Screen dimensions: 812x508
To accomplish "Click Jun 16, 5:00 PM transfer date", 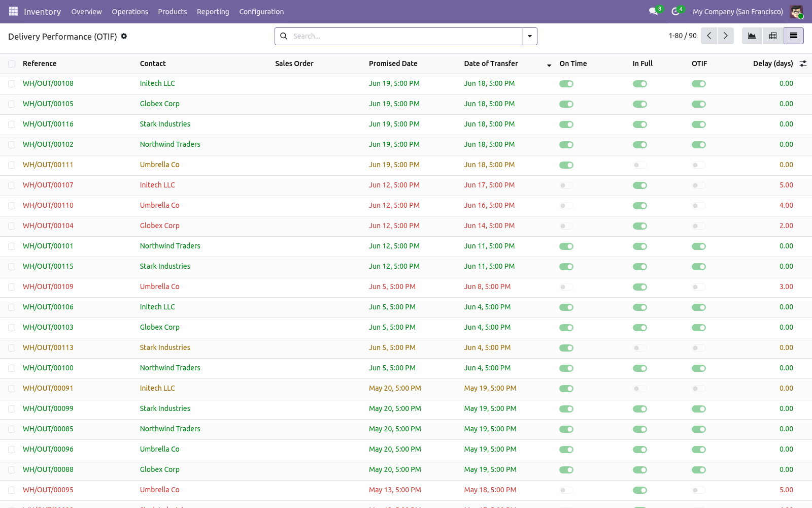I will click(489, 205).
